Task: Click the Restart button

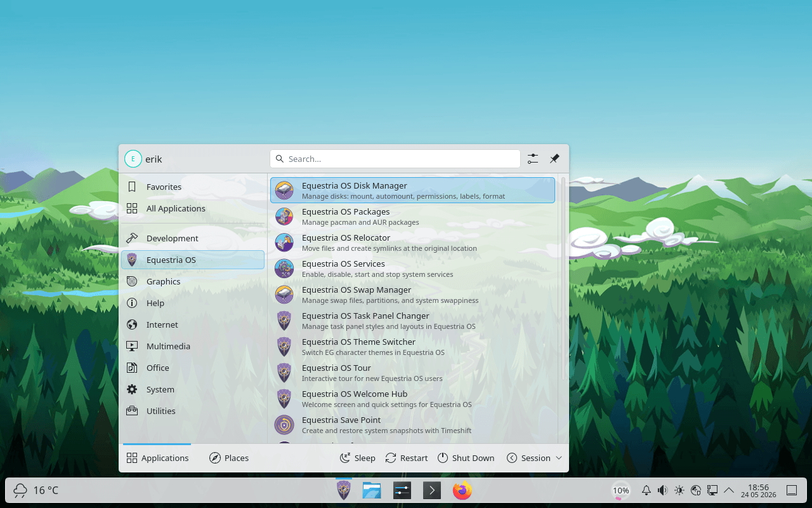Action: click(x=407, y=458)
